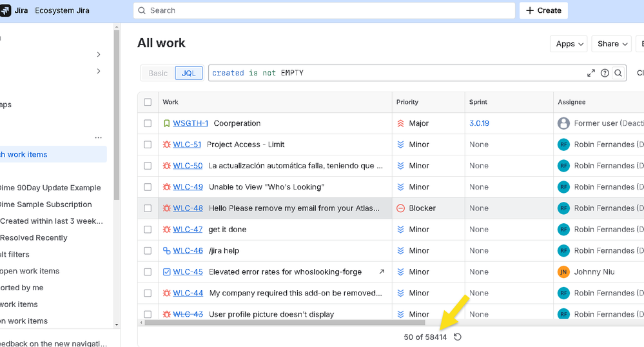Run the JQL search magnifier button
Viewport: 644px width, 347px height.
click(618, 73)
